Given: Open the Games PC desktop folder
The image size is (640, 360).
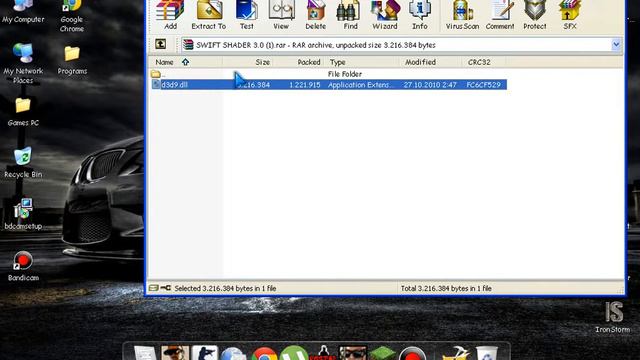Looking at the screenshot, I should (23, 112).
